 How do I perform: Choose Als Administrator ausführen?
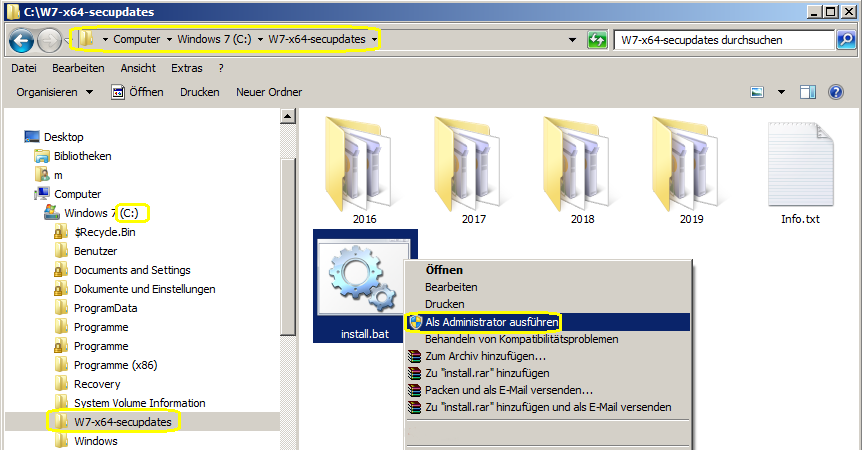click(548, 322)
